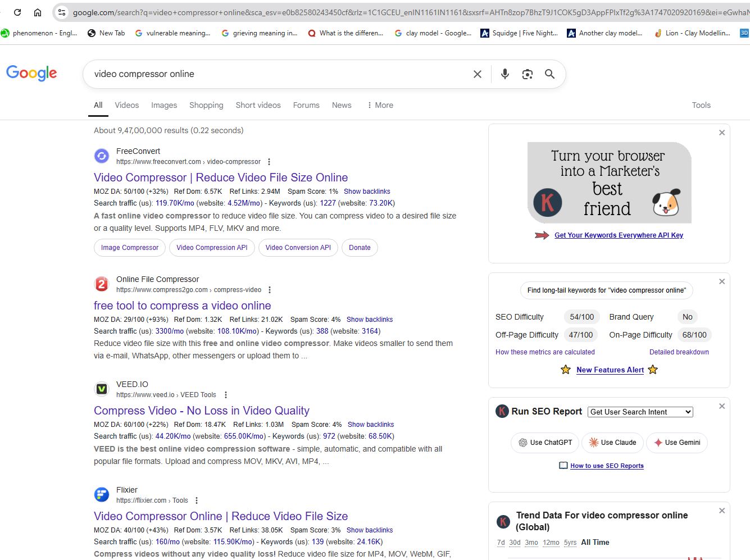Click Get Your Keywords Everywhere API Key link

pyautogui.click(x=619, y=235)
